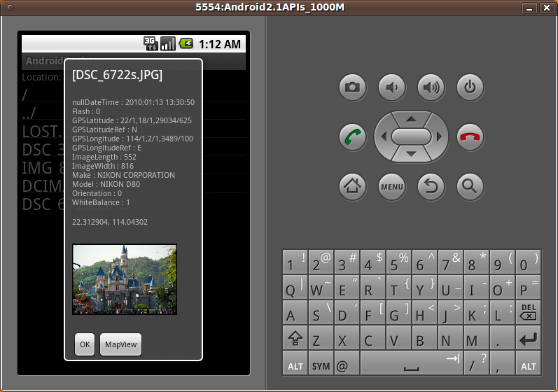
Task: Click the GPSLatitude value line
Action: pos(132,120)
